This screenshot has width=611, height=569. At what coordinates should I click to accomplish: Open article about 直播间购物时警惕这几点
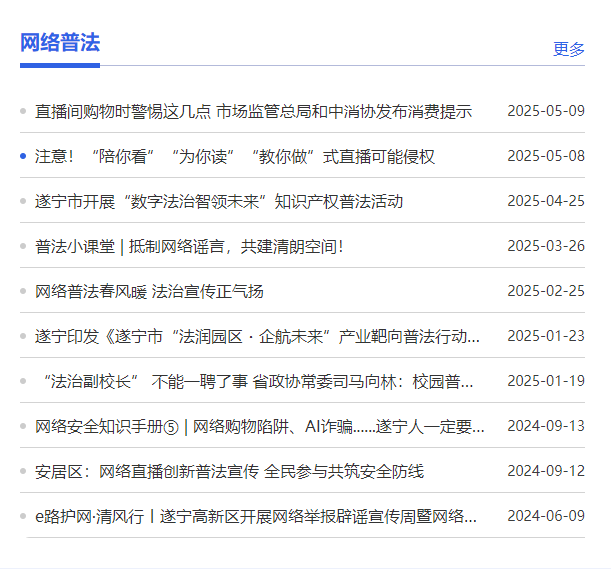[253, 111]
